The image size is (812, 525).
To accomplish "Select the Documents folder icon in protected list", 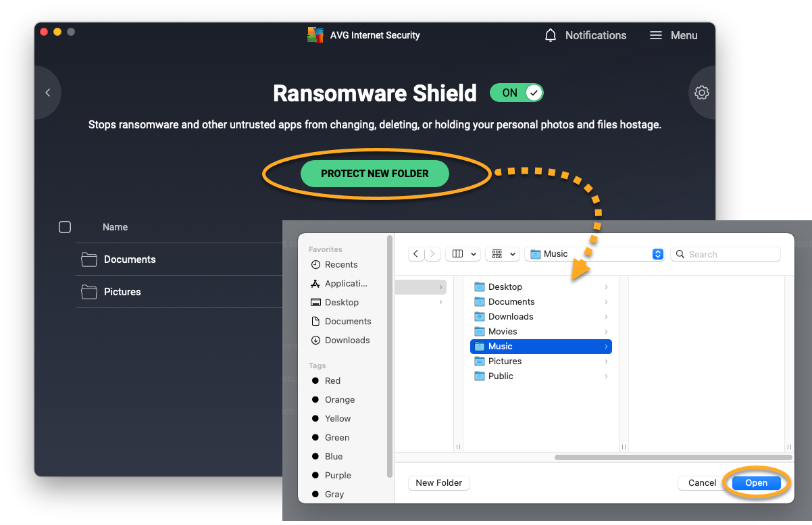I will coord(89,259).
